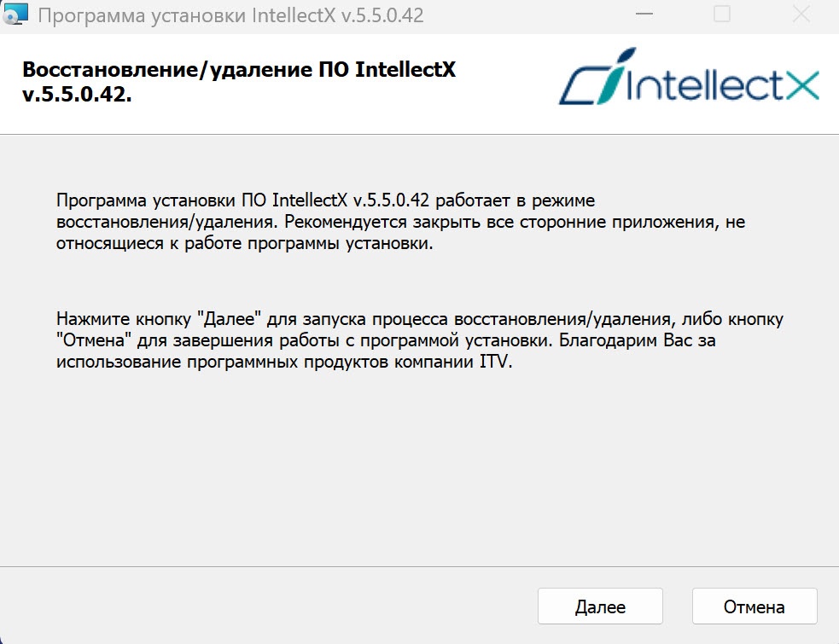Click the quoted word "Отмена" in the instructions
Viewport: 839px width, 644px height.
(94, 340)
